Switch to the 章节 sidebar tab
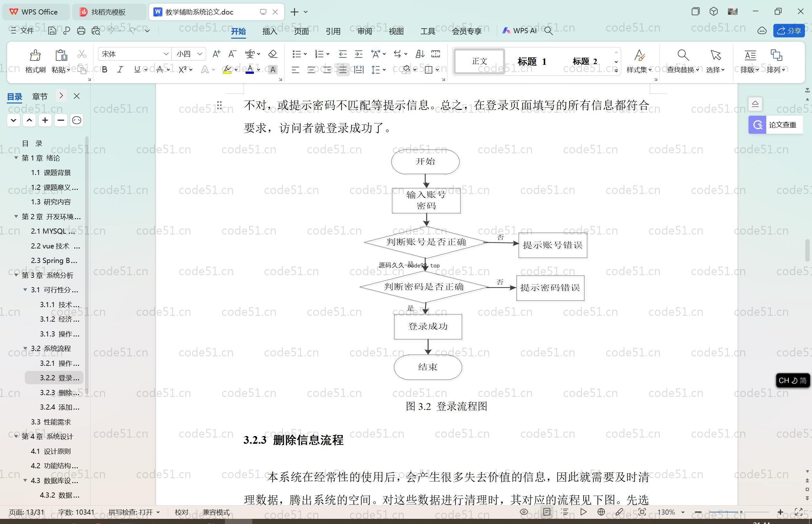 pos(40,96)
